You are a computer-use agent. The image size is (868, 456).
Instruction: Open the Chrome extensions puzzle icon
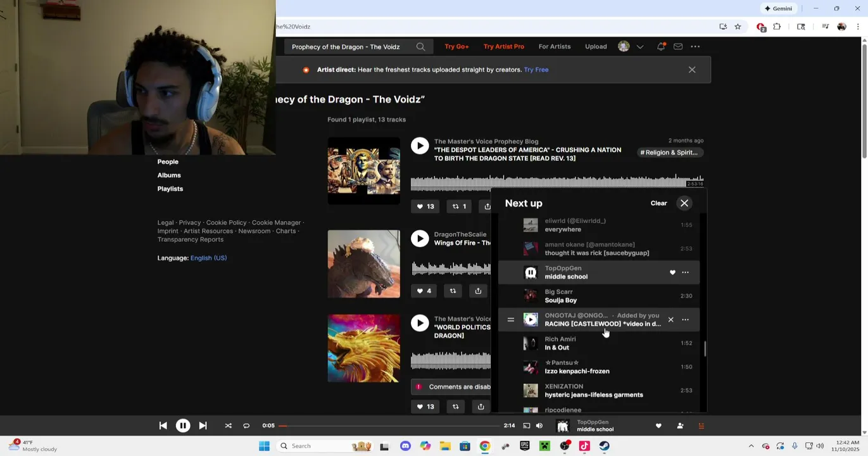[777, 27]
